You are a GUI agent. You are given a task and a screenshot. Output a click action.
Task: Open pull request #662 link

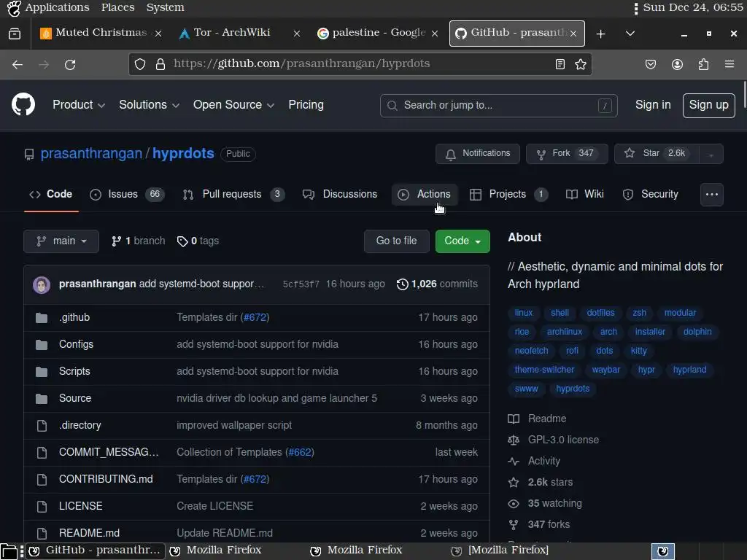[x=300, y=452]
